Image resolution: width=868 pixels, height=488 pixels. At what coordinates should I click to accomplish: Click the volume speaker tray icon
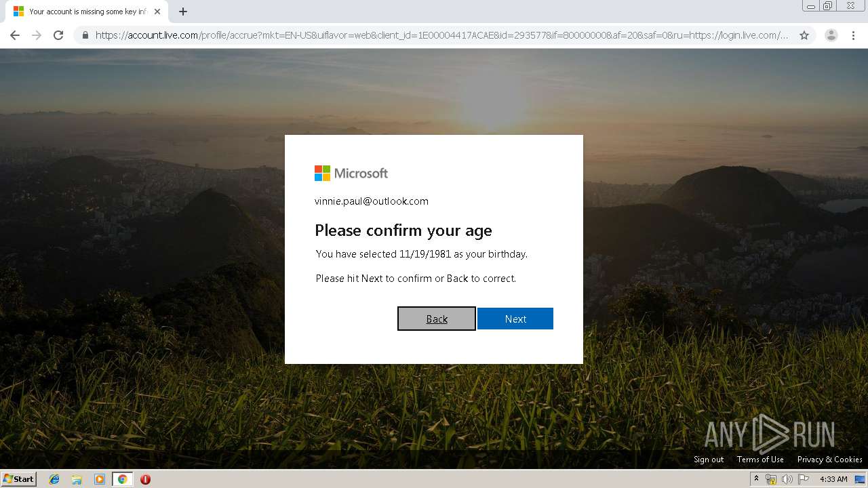point(787,479)
